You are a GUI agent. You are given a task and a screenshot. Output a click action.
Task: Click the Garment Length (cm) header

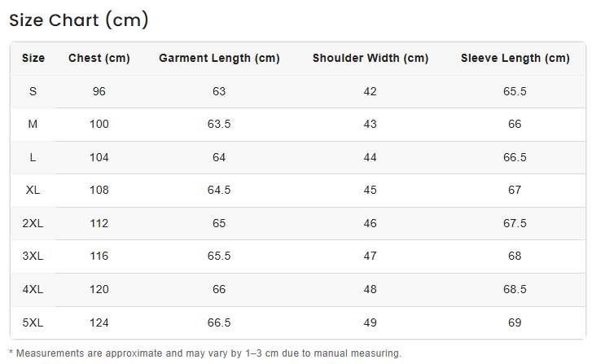219,59
